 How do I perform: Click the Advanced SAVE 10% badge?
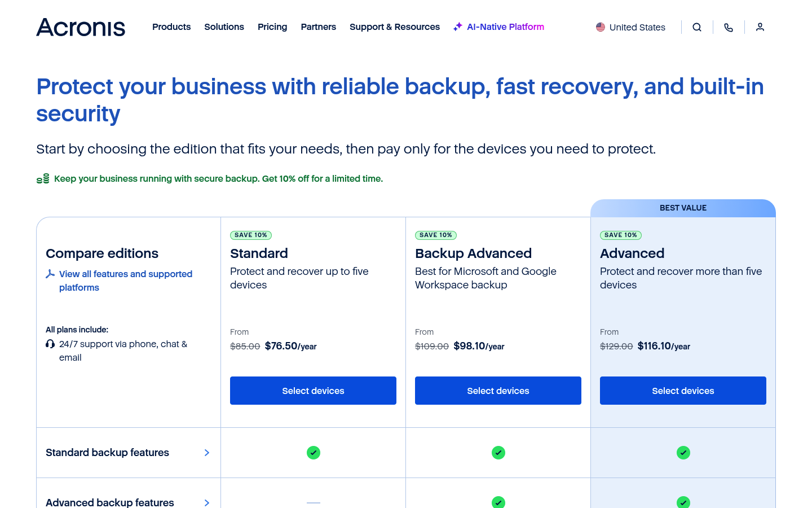click(621, 235)
